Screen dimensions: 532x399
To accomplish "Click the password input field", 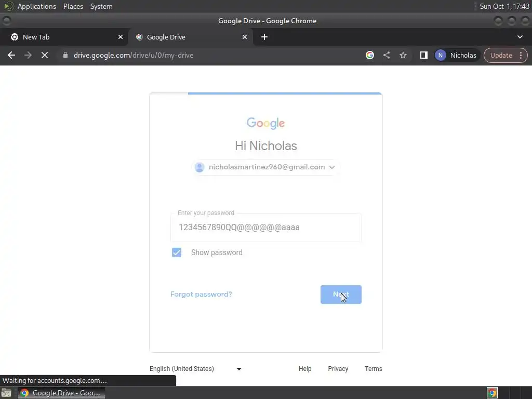I will coord(266,228).
